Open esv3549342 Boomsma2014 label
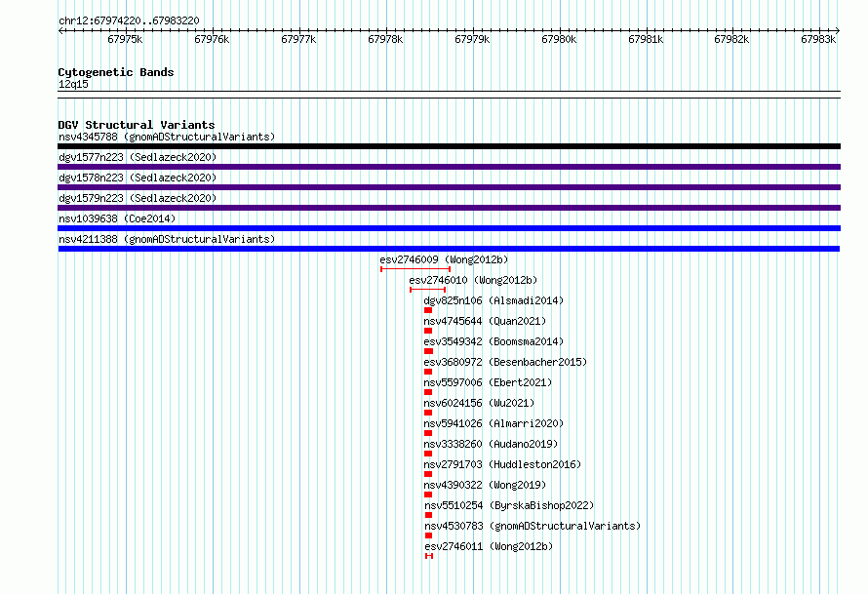This screenshot has width=868, height=594. click(x=493, y=341)
